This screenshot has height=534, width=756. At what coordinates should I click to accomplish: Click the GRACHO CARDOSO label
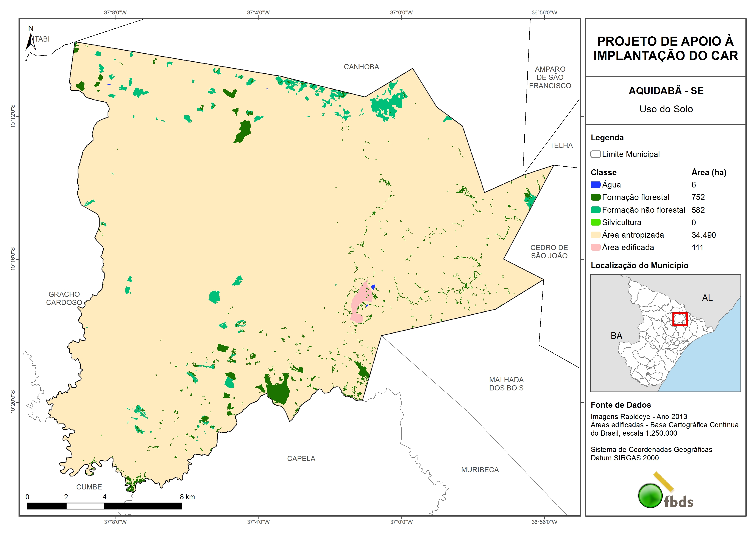[64, 298]
